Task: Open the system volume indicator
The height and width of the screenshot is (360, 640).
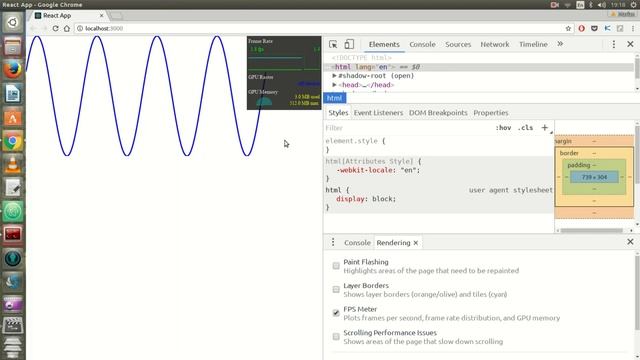Action: tap(602, 5)
